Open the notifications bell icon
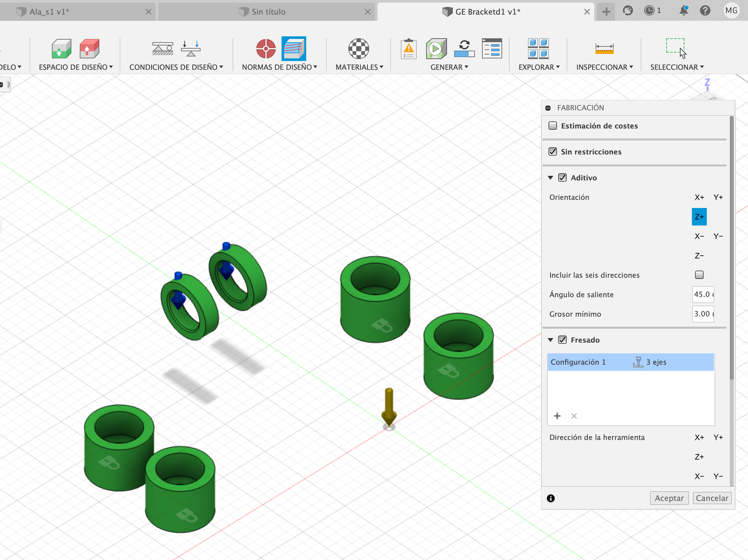The image size is (748, 560). pyautogui.click(x=683, y=11)
